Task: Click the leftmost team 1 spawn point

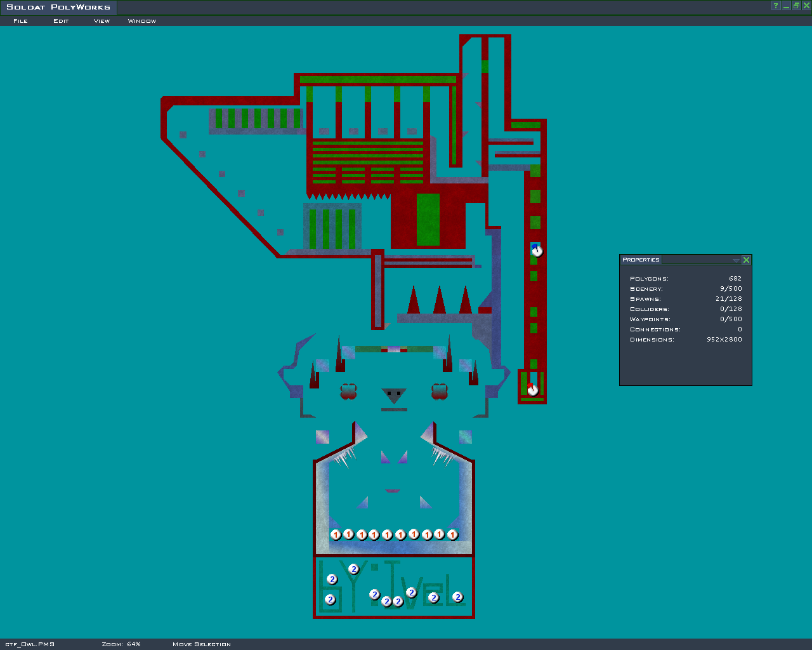Action: tap(336, 534)
